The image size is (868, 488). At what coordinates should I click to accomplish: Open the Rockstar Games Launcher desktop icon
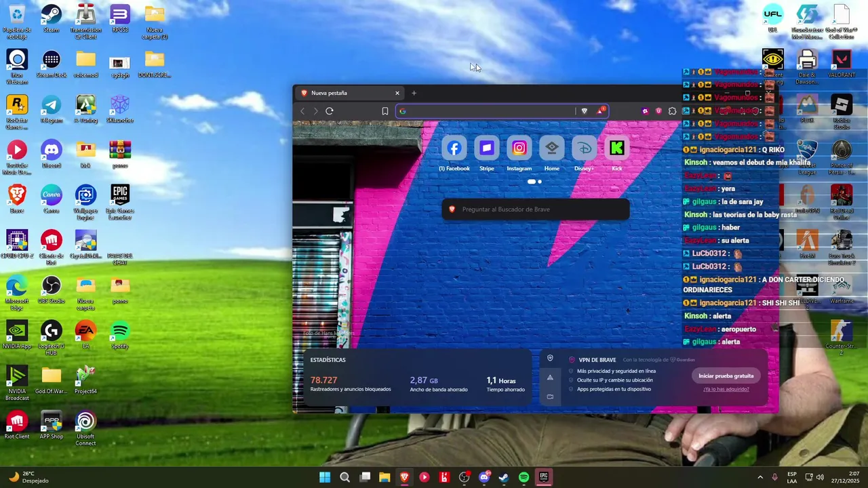tap(17, 112)
